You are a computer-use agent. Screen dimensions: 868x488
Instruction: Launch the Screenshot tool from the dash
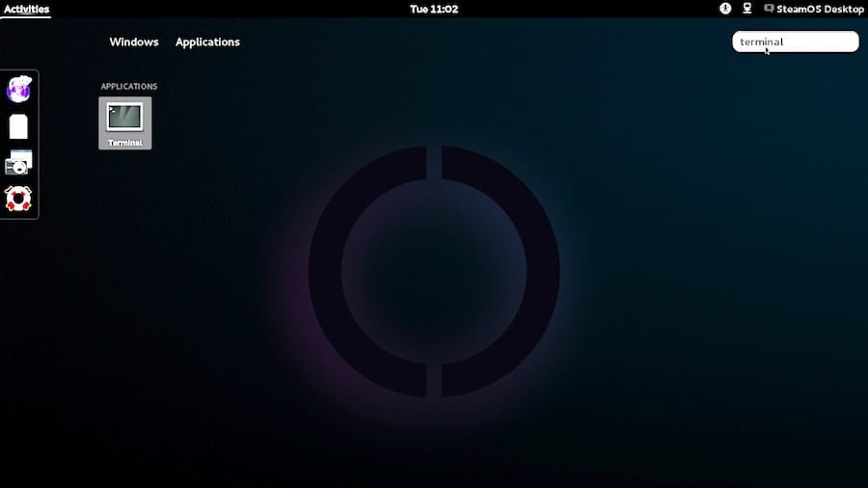(19, 163)
